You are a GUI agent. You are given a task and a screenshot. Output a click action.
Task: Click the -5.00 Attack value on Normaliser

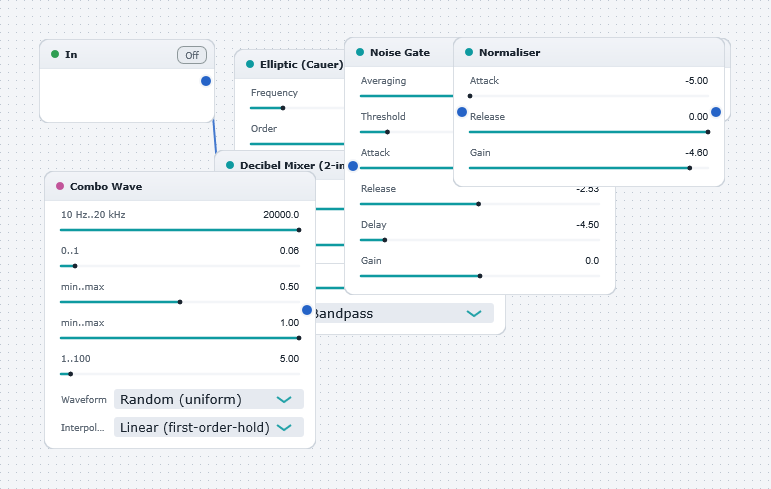[x=696, y=81]
